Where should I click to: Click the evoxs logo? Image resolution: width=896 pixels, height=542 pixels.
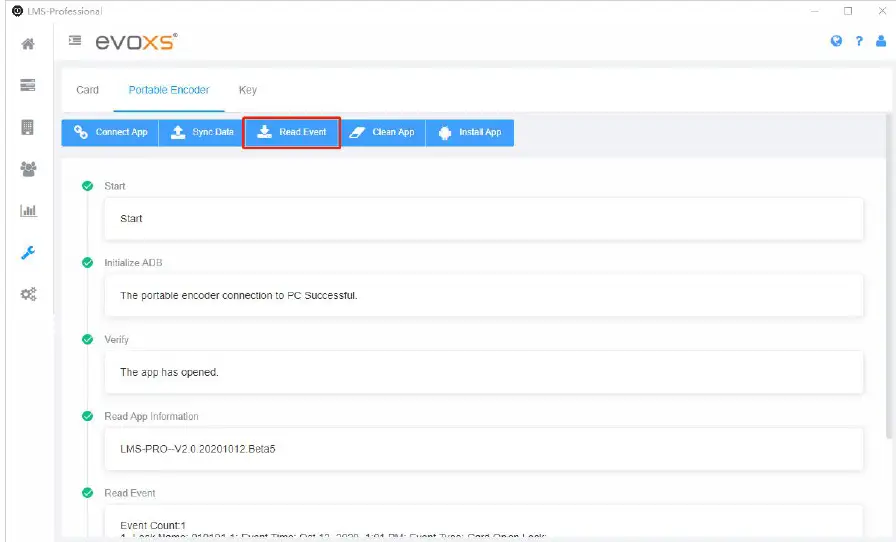[x=137, y=41]
